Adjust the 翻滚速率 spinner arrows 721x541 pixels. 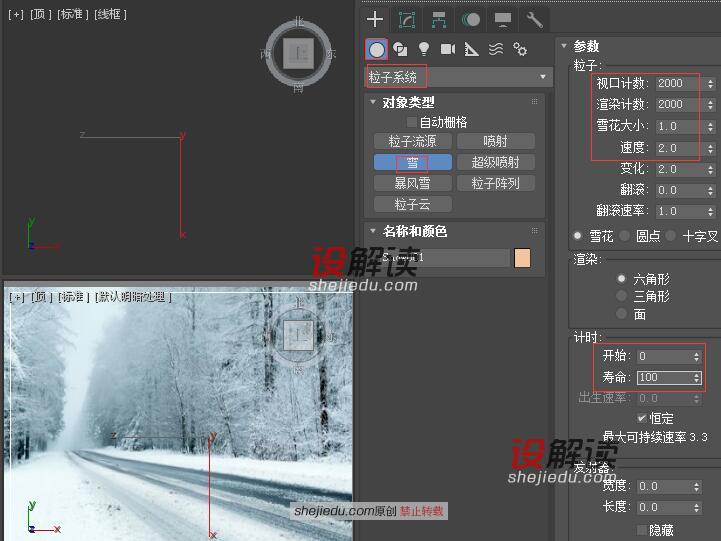click(x=710, y=211)
